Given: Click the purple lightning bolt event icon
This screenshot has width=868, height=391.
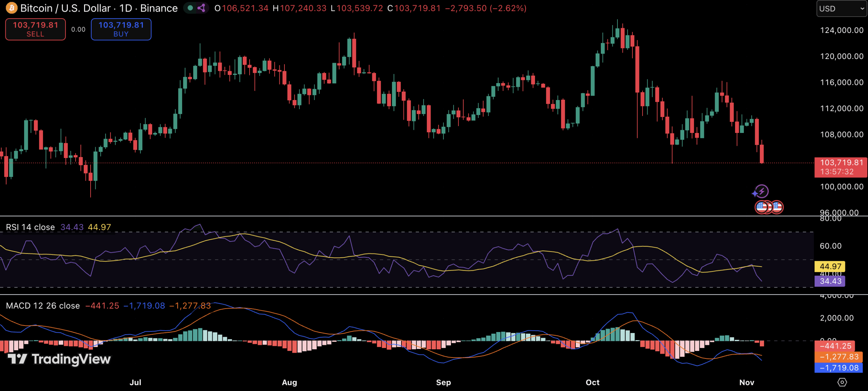Looking at the screenshot, I should point(762,191).
